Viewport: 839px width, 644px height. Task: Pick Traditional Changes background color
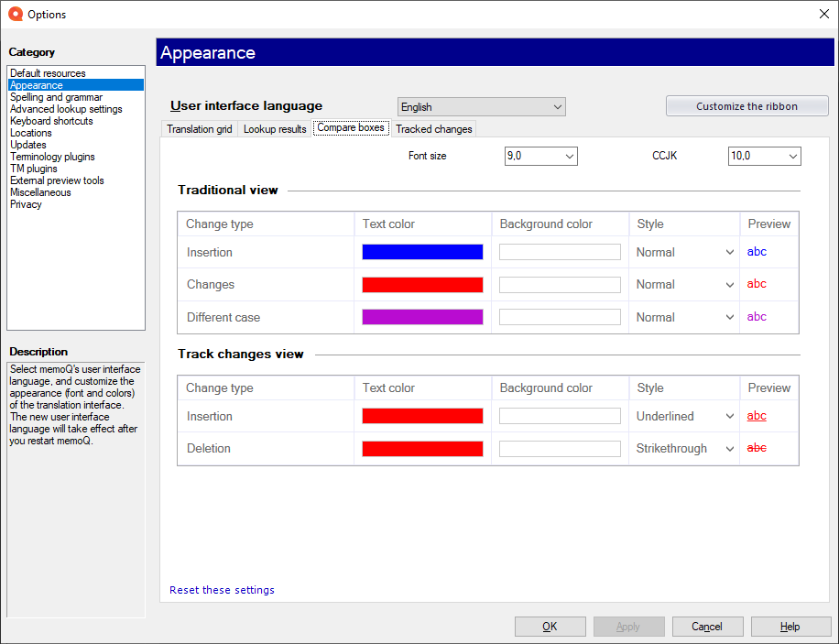tap(560, 285)
